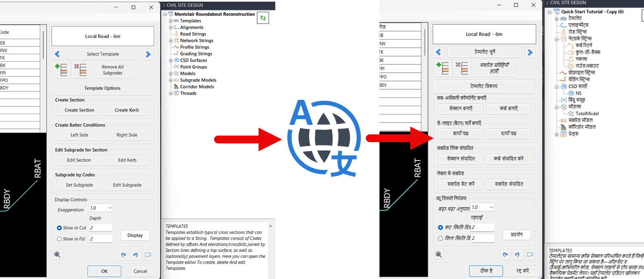Viewport: 644px width, 279px height.
Task: Click Remove All Subgrades button
Action: click(x=112, y=70)
